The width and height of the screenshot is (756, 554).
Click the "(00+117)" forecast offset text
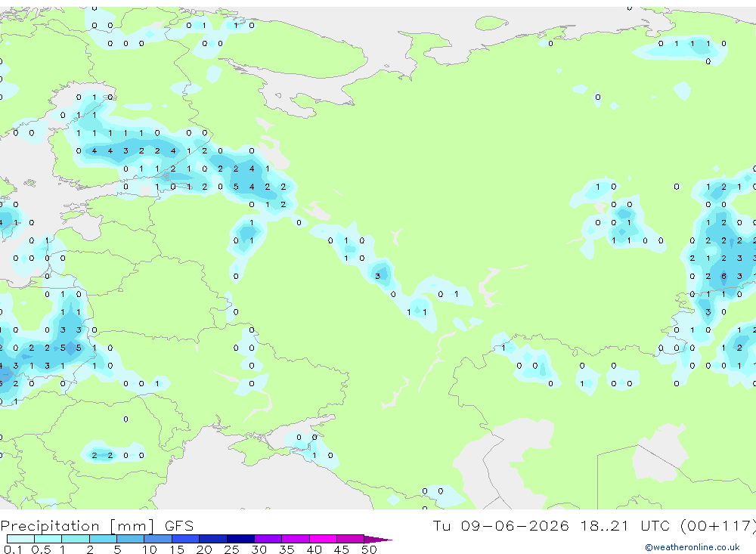coord(720,526)
